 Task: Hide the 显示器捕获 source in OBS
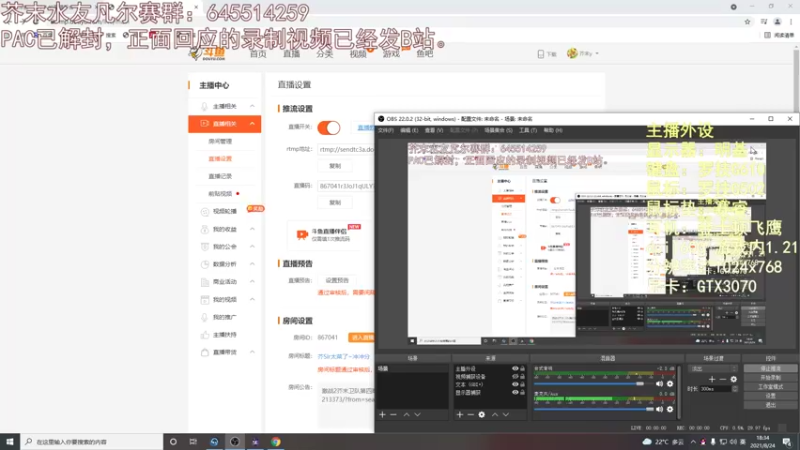click(x=515, y=392)
